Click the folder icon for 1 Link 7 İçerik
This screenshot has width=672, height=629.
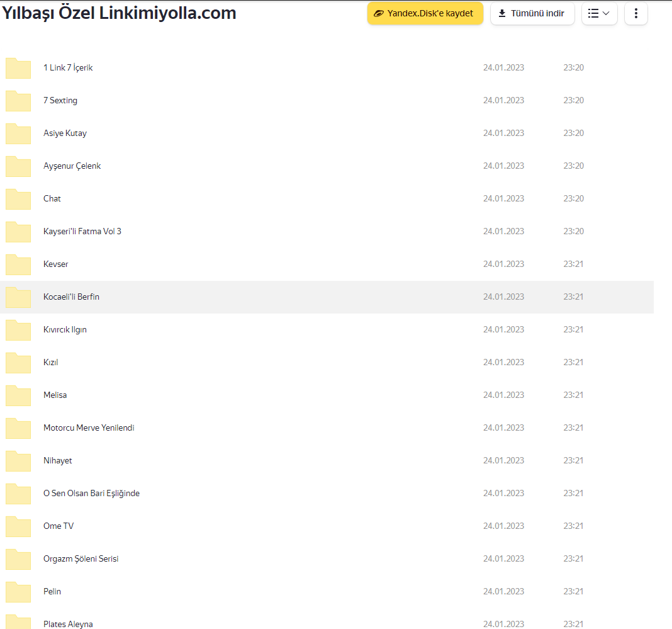[x=18, y=68]
